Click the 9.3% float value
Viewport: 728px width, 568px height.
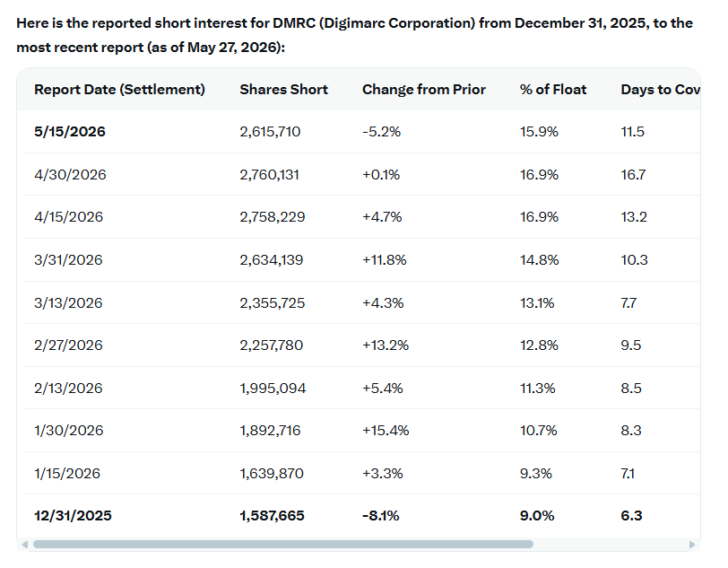536,473
